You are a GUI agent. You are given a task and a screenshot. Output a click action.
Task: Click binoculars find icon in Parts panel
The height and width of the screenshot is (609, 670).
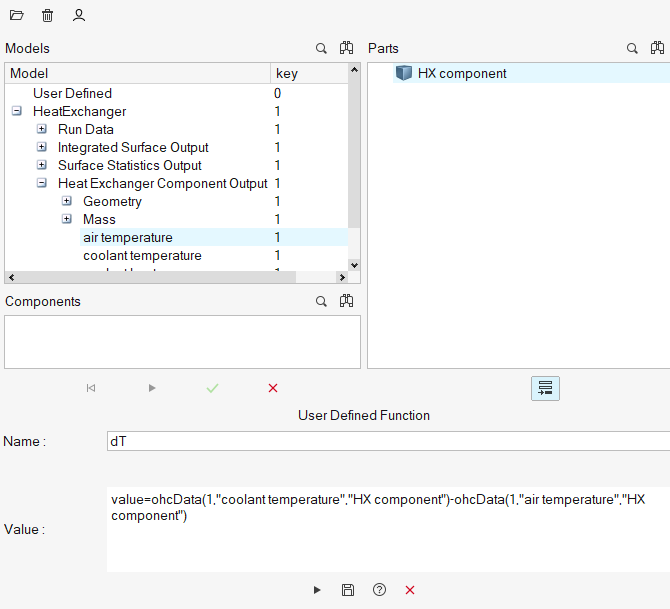coord(657,48)
